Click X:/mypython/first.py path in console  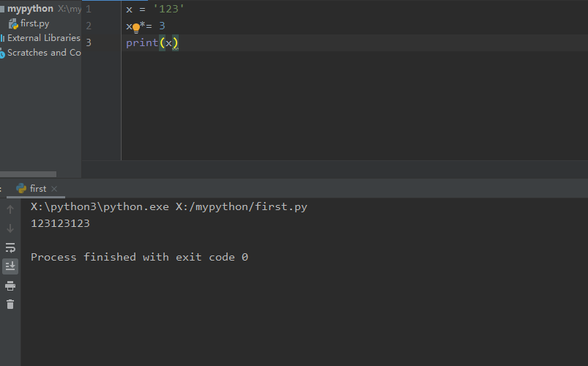(x=242, y=207)
